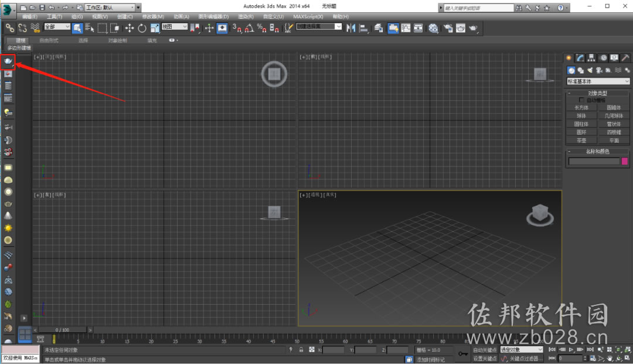Screen dimensions: 633x364
Task: Open the '标准基本体' geometry type dropdown
Action: point(598,81)
